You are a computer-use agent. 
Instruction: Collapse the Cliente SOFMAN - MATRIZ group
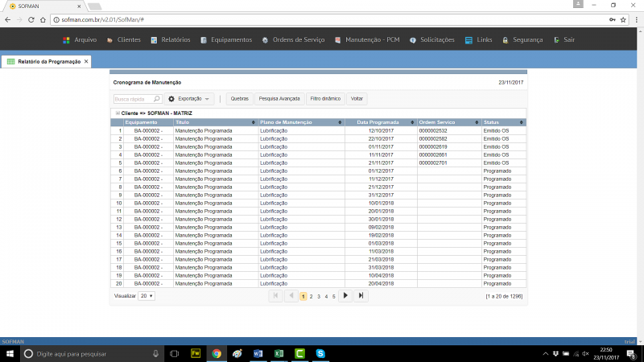[x=117, y=113]
